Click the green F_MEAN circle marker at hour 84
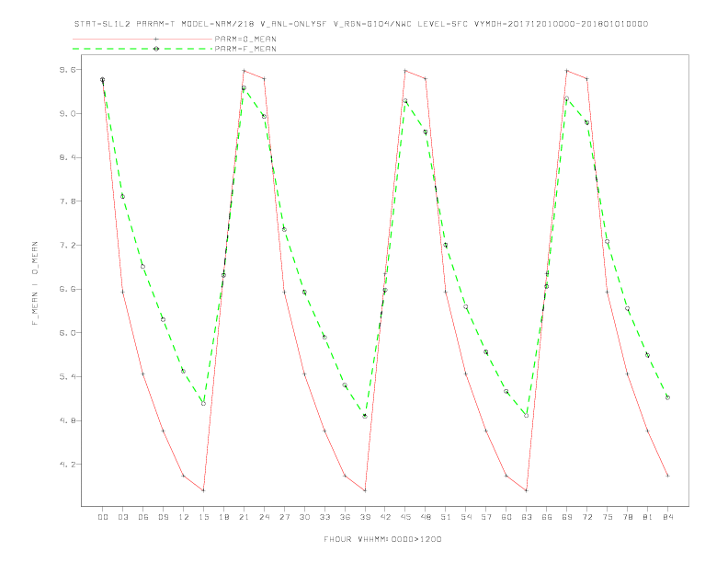Screen dimensions: 728x563 coord(667,397)
